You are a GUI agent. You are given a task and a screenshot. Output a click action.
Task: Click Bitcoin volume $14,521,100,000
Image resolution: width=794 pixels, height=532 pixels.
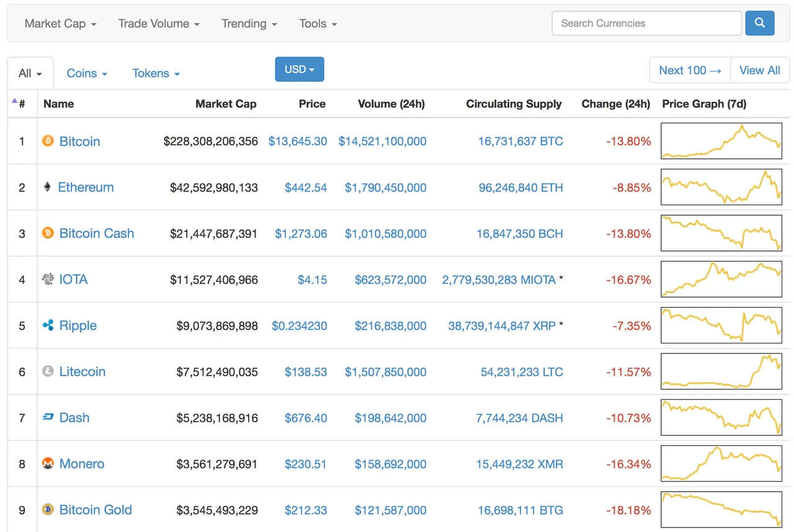(383, 141)
